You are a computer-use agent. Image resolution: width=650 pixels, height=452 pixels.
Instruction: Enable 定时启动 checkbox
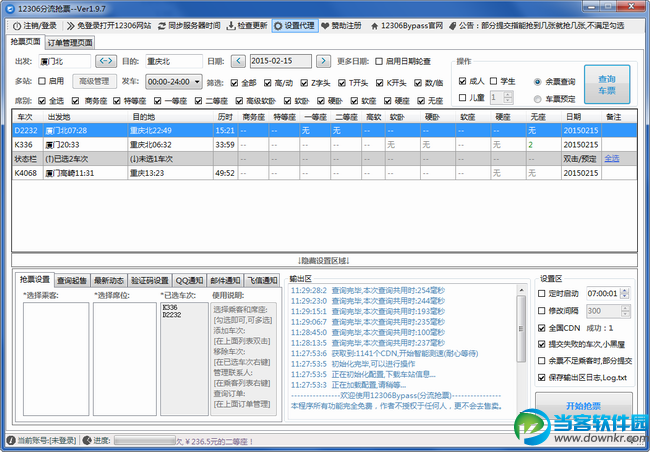(541, 293)
